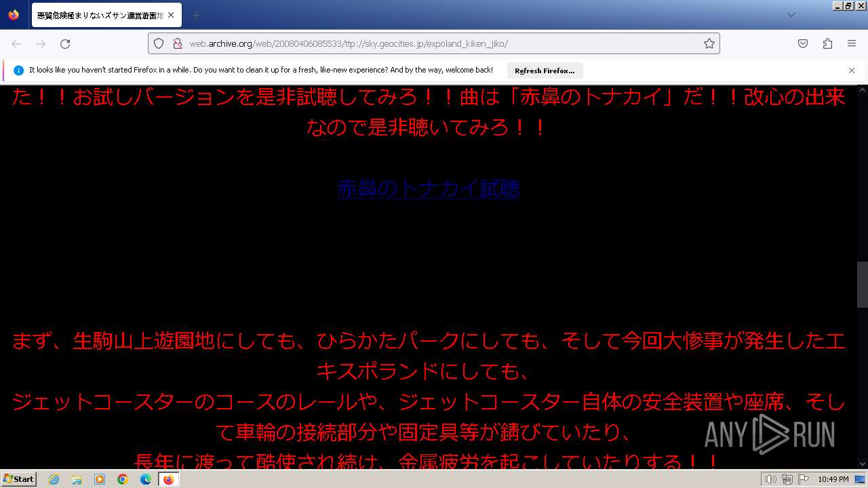Select the open geocities page tab
The image size is (868, 488).
[x=105, y=15]
